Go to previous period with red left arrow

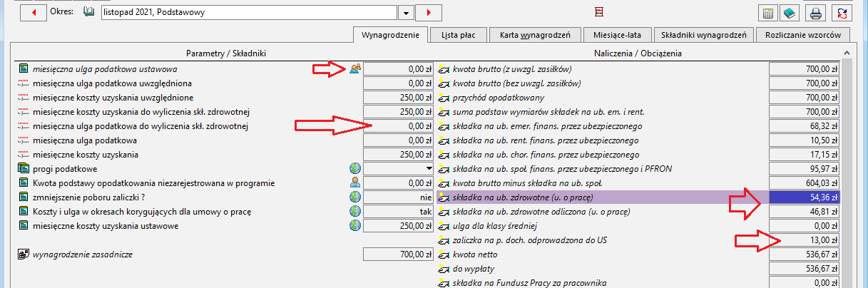click(x=34, y=13)
